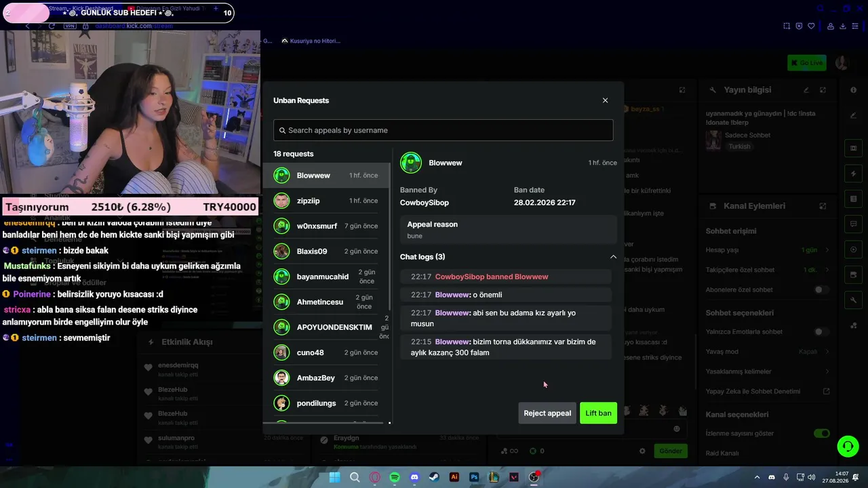Click the stream preview icon in right sidebar
Screen dimensions: 868x488
[853, 148]
